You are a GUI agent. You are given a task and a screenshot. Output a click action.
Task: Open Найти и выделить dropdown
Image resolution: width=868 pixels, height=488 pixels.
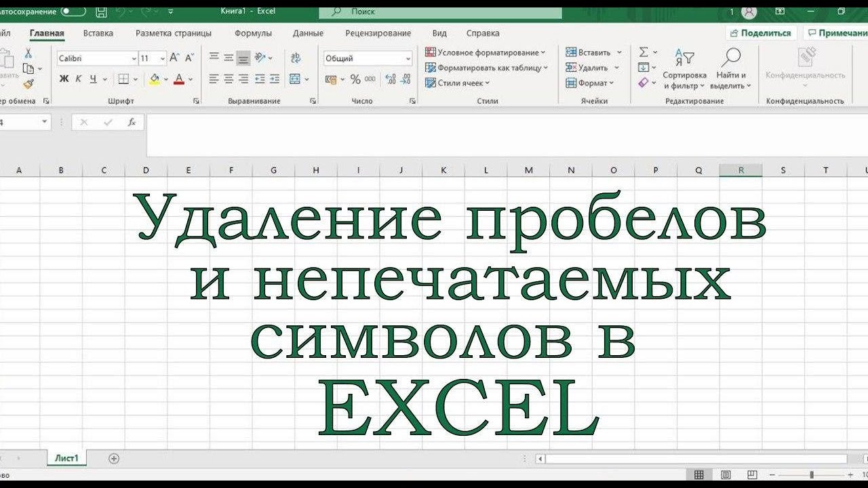coord(731,68)
